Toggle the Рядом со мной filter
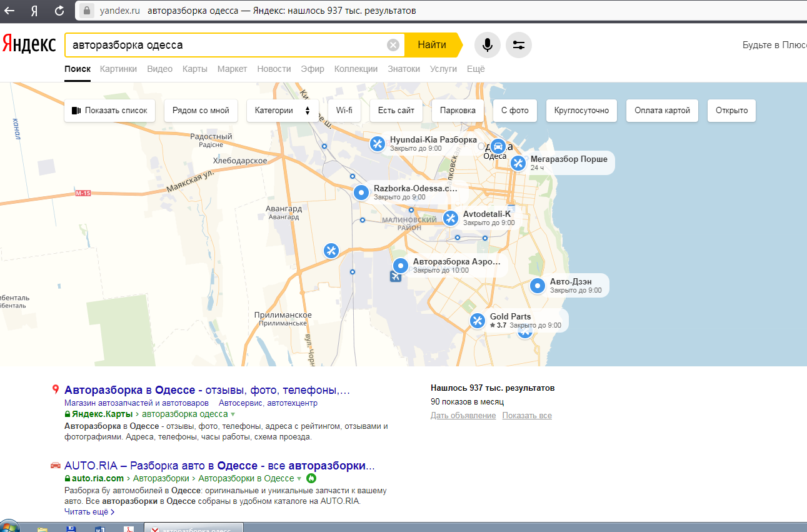The width and height of the screenshot is (807, 532). 201,111
